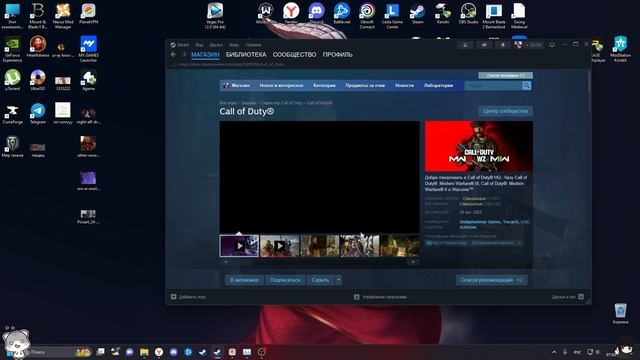Viewport: 640px width, 360px height.
Task: Click Steam back navigation arrow
Action: click(x=173, y=54)
